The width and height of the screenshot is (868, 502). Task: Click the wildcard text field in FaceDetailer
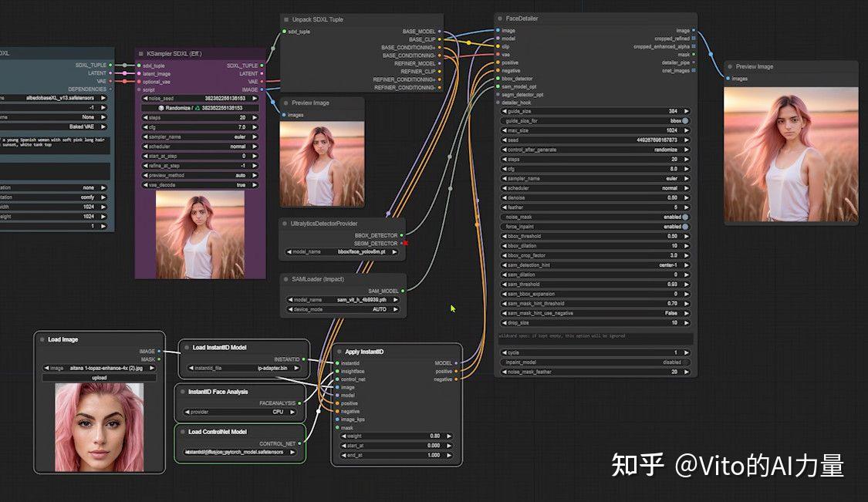[593, 336]
